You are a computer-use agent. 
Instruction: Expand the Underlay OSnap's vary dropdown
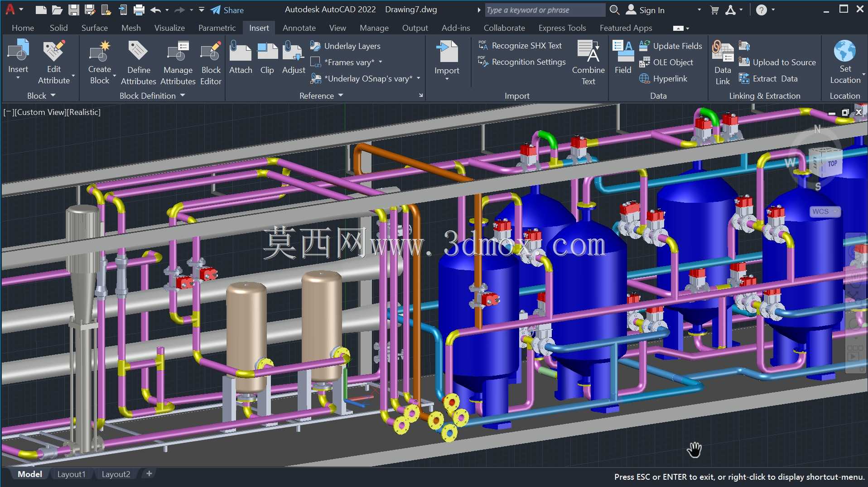(418, 78)
